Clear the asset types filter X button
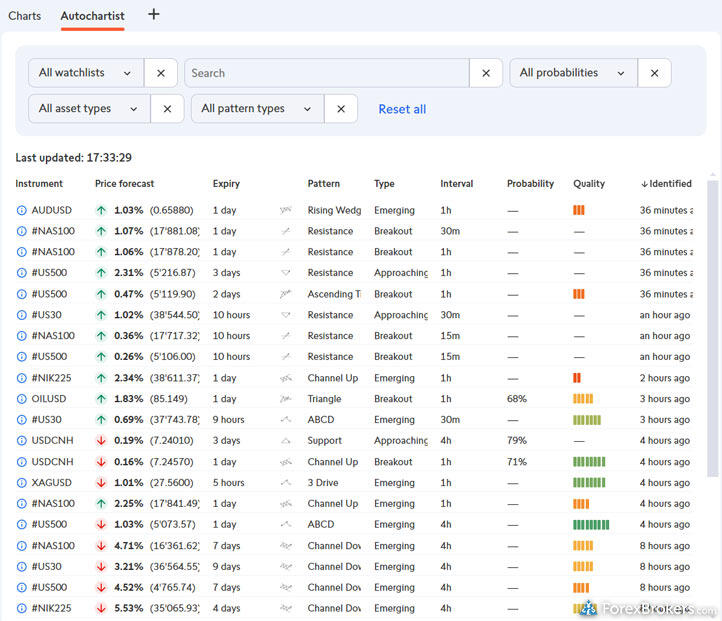Image resolution: width=722 pixels, height=621 pixels. (x=167, y=109)
